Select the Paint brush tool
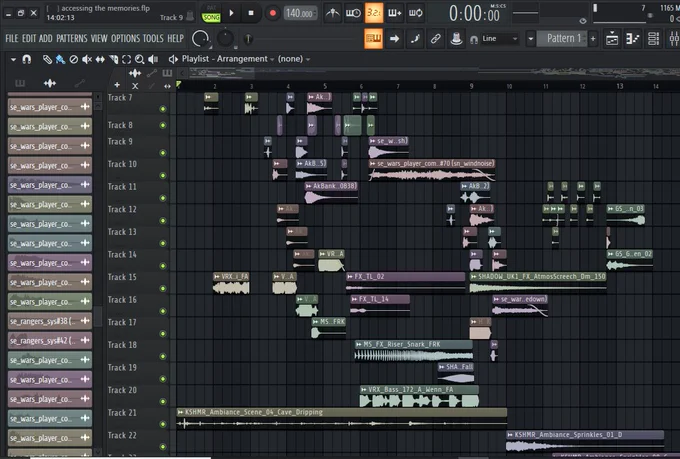The width and height of the screenshot is (680, 459). coord(60,59)
